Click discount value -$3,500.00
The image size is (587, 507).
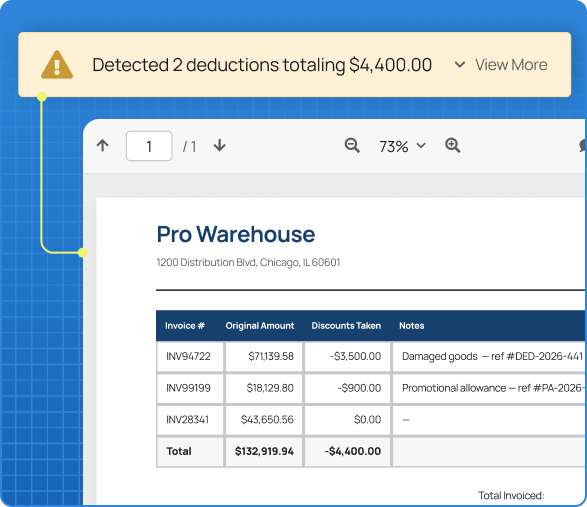click(x=356, y=356)
